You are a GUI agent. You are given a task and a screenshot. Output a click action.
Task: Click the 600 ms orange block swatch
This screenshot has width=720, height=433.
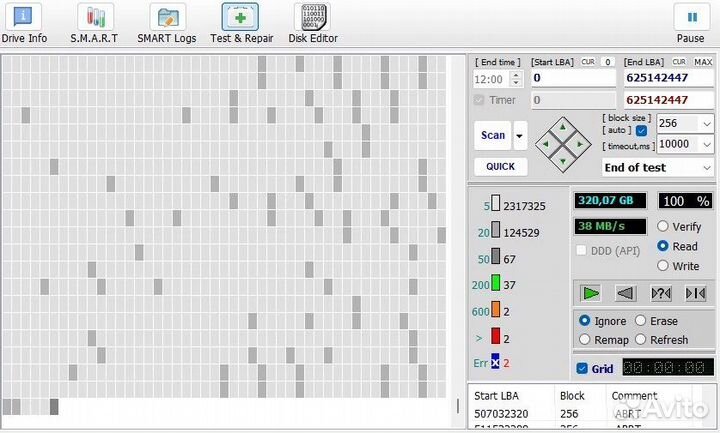[x=495, y=309]
